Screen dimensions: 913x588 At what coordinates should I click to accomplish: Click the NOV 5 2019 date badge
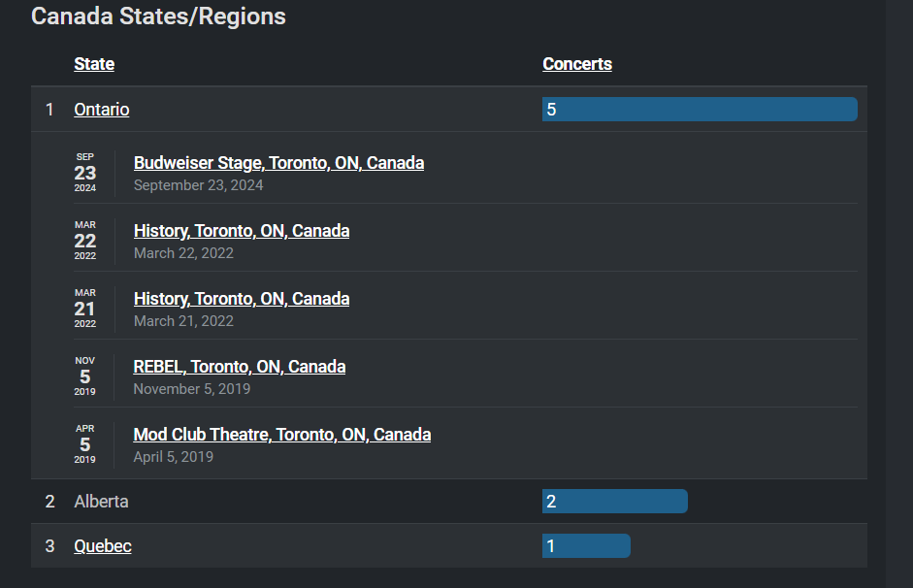point(84,376)
